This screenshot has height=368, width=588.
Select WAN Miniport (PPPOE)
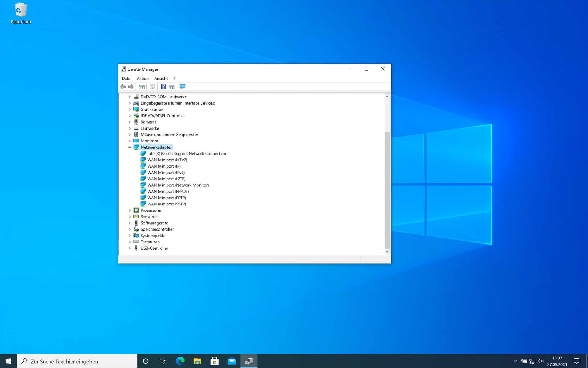[x=168, y=191]
